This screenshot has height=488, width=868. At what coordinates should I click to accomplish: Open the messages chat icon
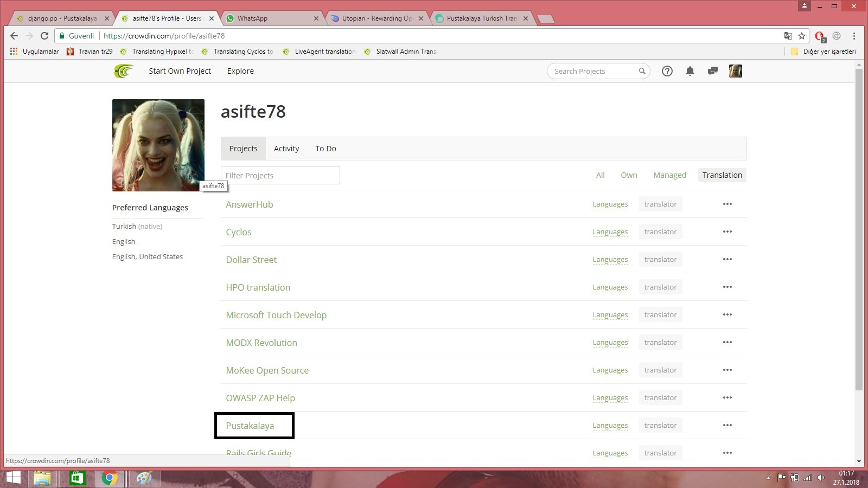[713, 71]
